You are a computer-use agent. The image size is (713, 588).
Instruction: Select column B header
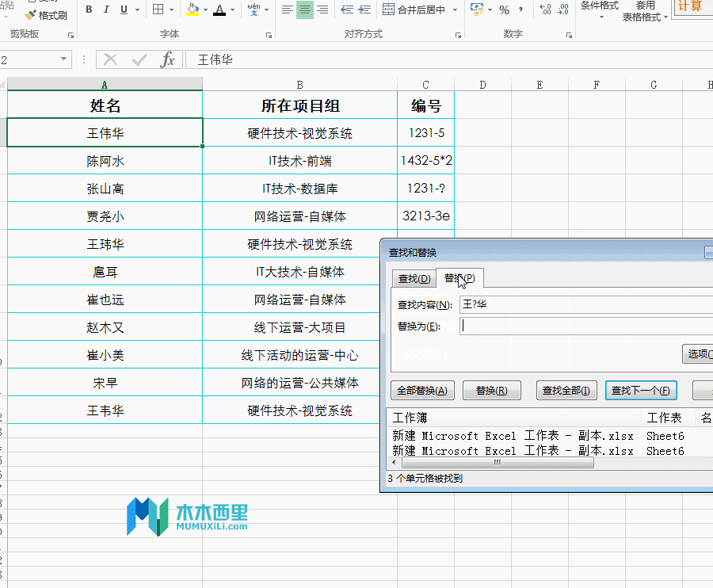[299, 85]
